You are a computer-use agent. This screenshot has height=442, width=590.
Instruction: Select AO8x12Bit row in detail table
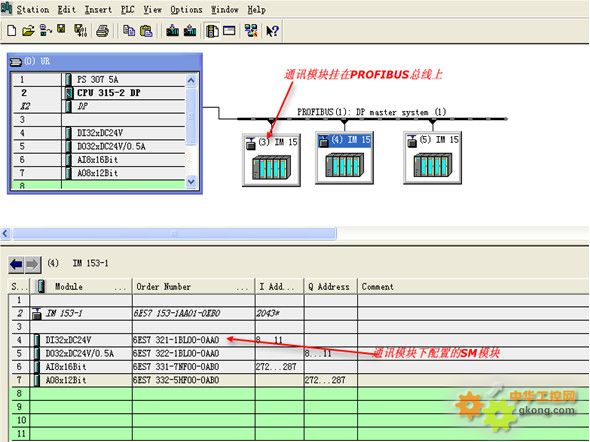(299, 380)
